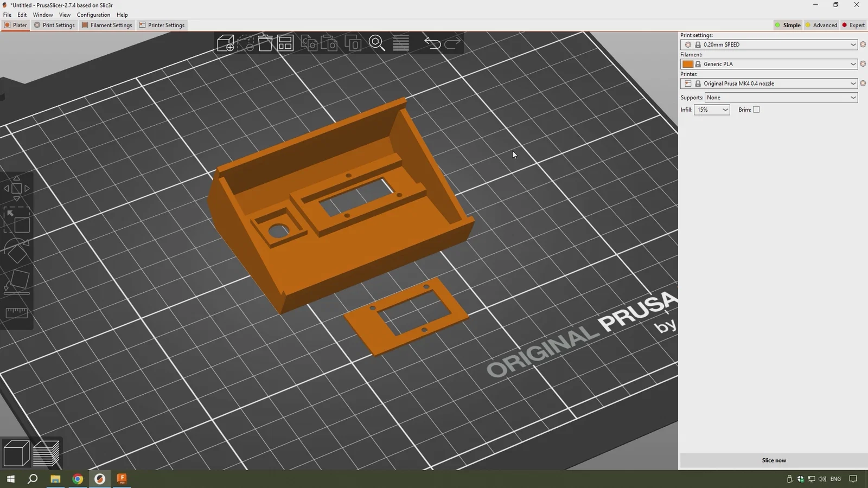The image size is (868, 488).
Task: Select the Move gizmo tool
Action: [16, 189]
